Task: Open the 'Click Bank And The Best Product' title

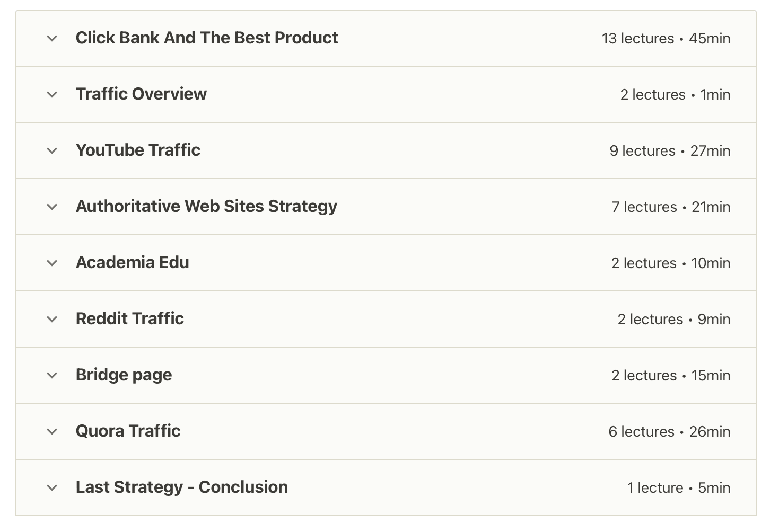Action: (207, 38)
